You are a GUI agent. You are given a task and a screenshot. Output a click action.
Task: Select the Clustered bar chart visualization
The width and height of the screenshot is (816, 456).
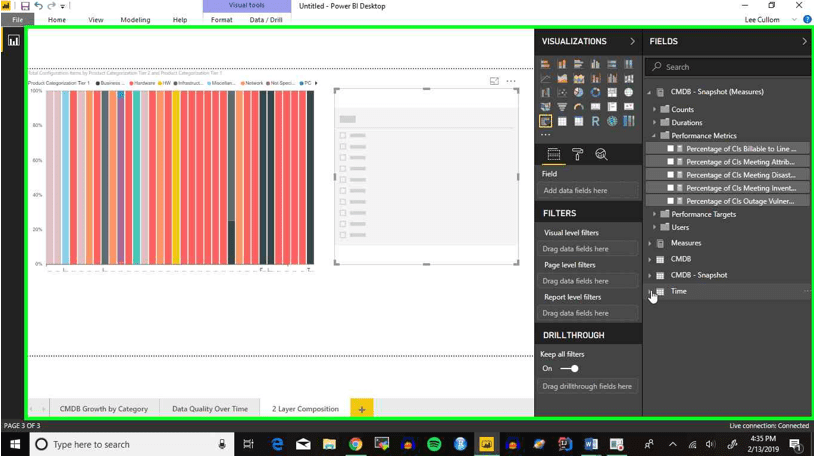point(579,64)
